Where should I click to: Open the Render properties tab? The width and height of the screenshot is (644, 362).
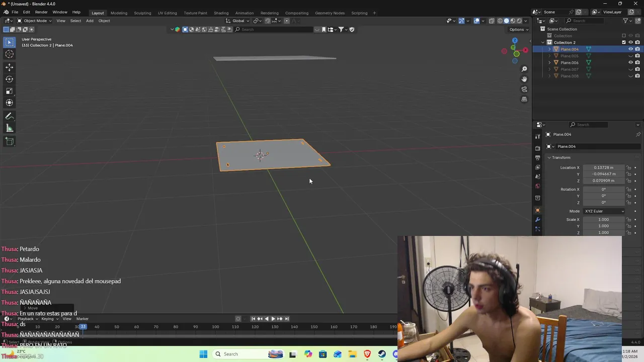click(537, 148)
